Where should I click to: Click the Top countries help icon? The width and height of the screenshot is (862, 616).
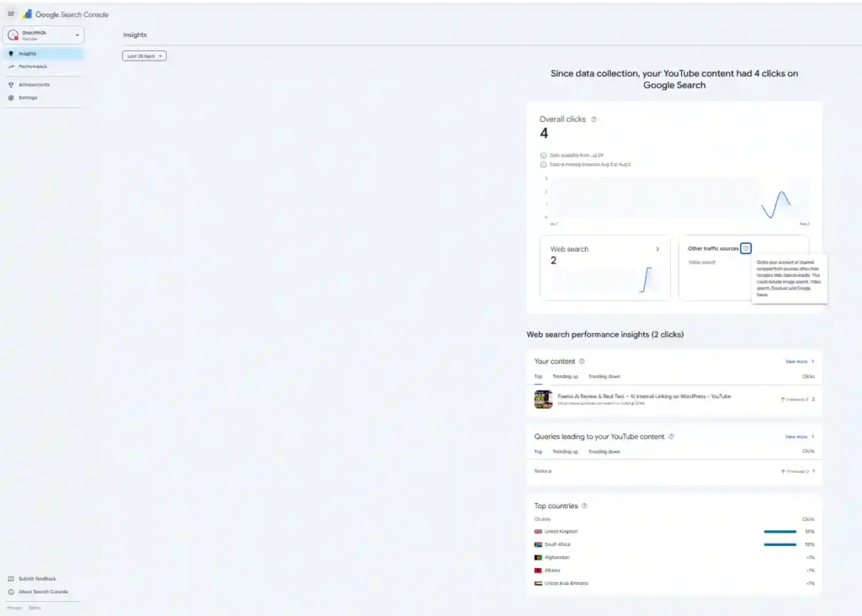coord(584,506)
